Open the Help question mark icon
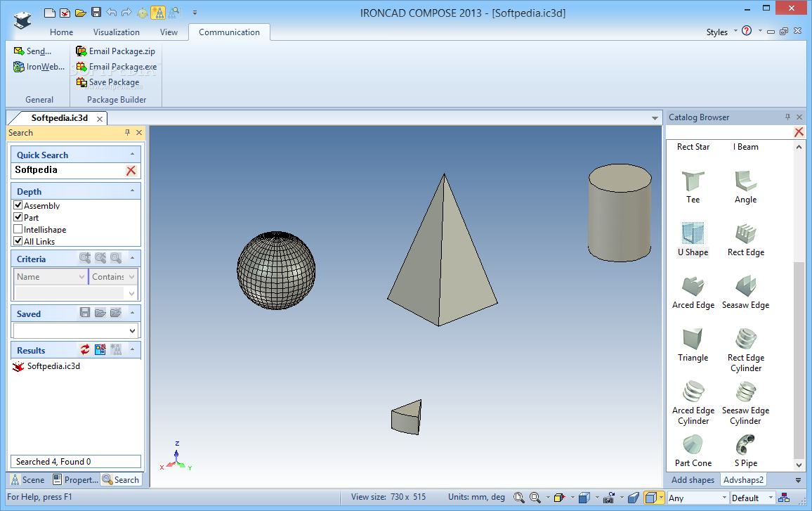The width and height of the screenshot is (812, 511). [x=746, y=31]
